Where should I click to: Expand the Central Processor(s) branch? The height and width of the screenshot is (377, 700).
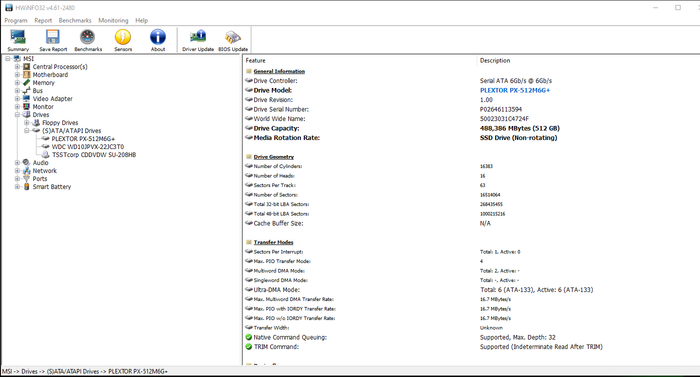(x=17, y=67)
